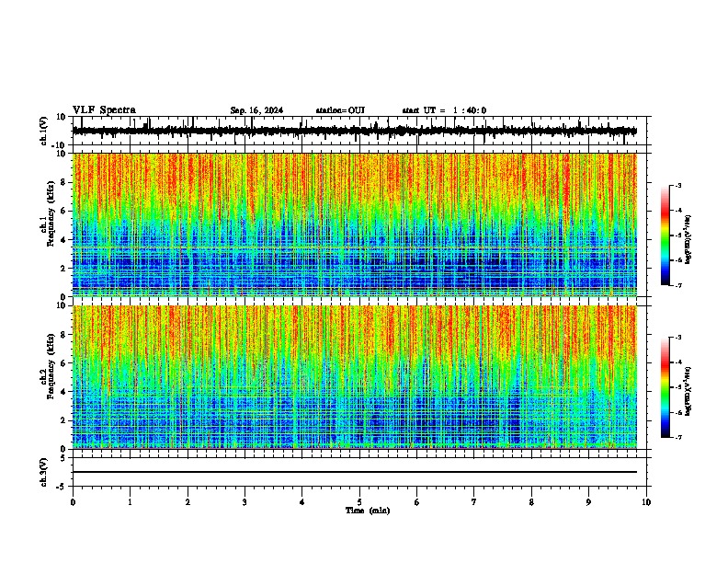Click the "6" kHz tick of ch.1 spectrogram
728x563 pixels.
(64, 211)
